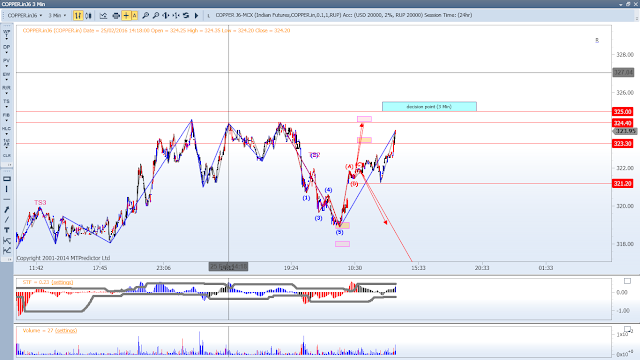Open the STF indicator settings link
The width and height of the screenshot is (640, 360).
[62, 282]
